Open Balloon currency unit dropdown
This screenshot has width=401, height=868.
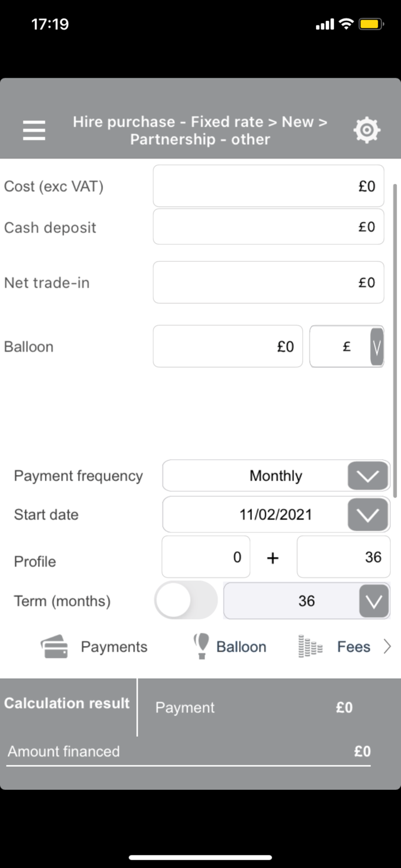(x=376, y=347)
